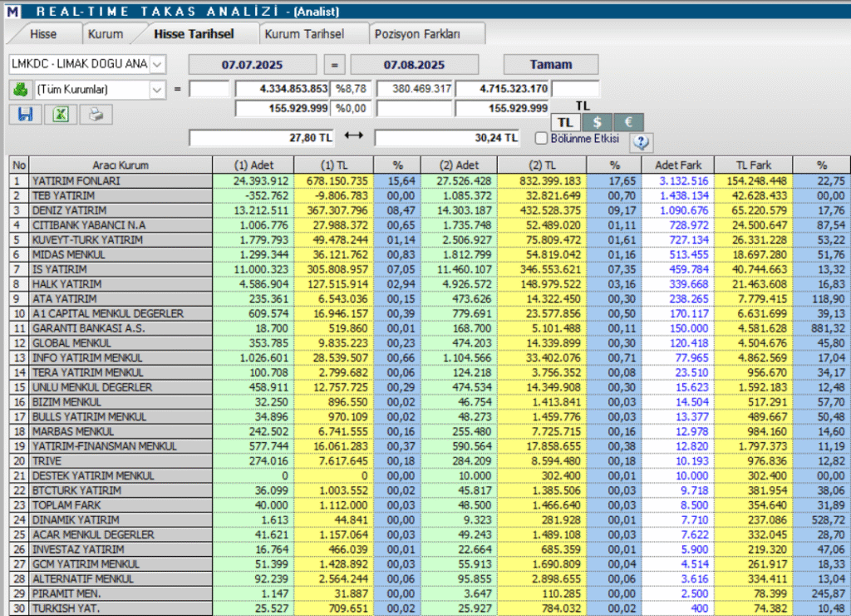Switch to the Kurum Tarihsel tab

click(312, 34)
